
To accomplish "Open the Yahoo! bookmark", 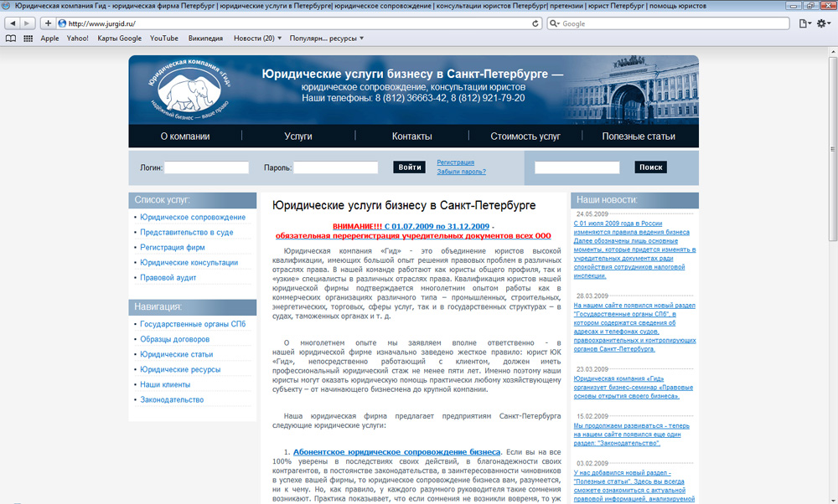I will pyautogui.click(x=77, y=39).
